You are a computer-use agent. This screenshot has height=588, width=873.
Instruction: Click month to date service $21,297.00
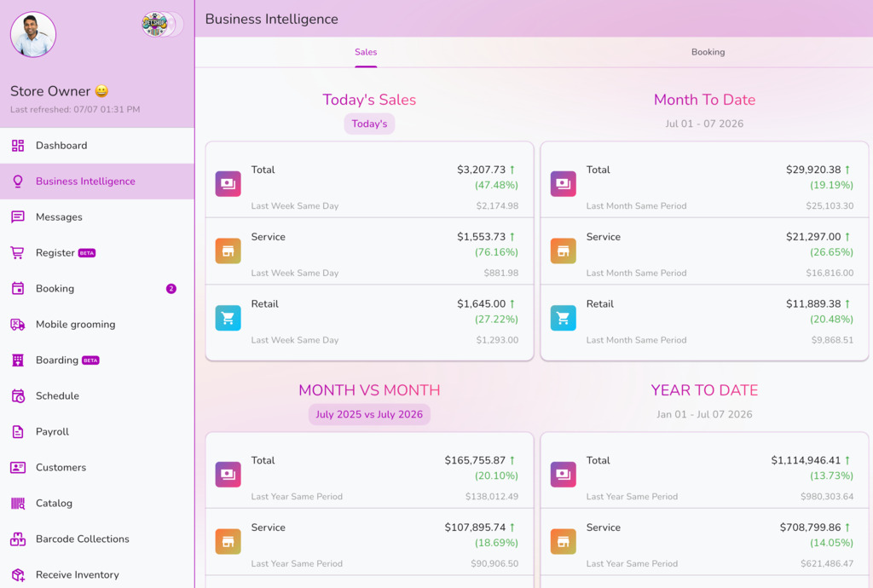coord(812,237)
